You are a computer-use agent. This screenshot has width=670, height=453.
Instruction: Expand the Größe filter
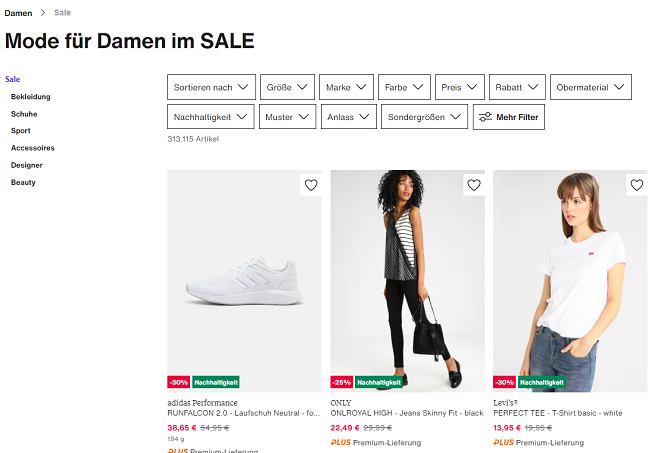[x=289, y=87]
